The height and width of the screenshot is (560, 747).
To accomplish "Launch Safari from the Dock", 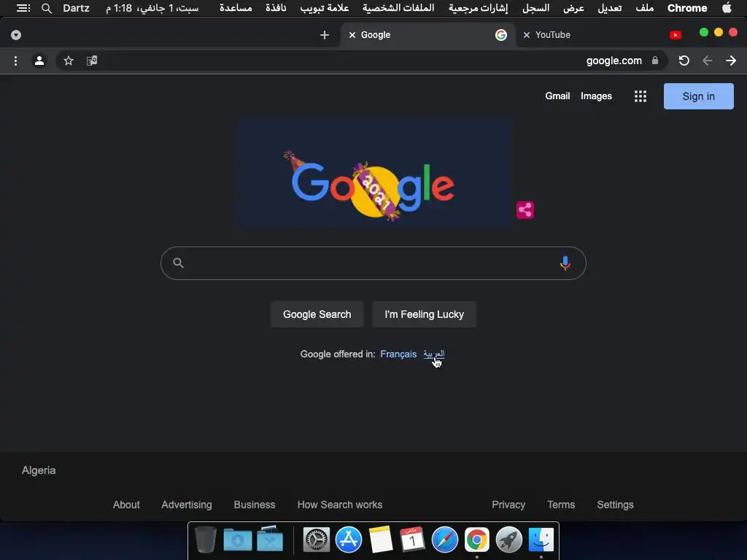I will (444, 540).
